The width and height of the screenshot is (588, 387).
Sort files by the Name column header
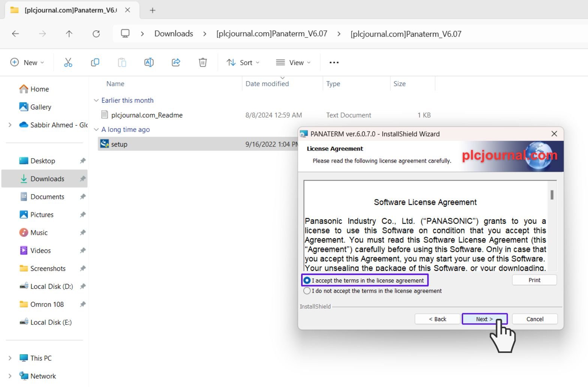click(115, 84)
